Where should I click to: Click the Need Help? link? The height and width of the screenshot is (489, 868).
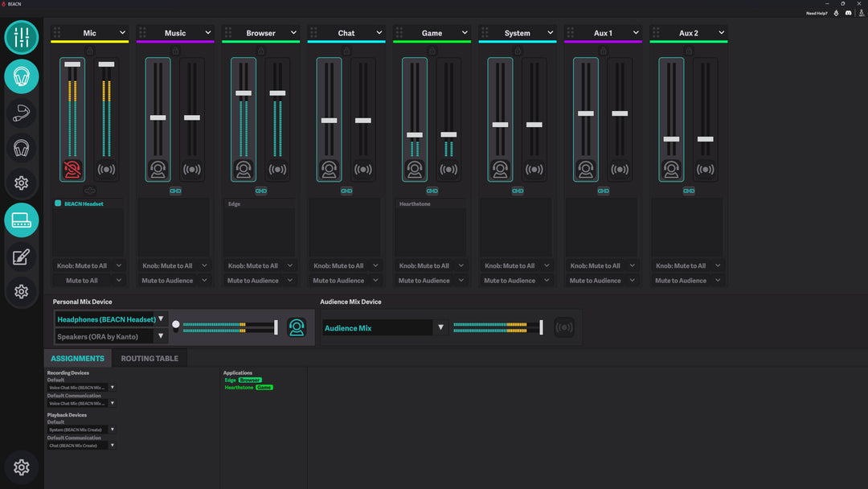(817, 13)
